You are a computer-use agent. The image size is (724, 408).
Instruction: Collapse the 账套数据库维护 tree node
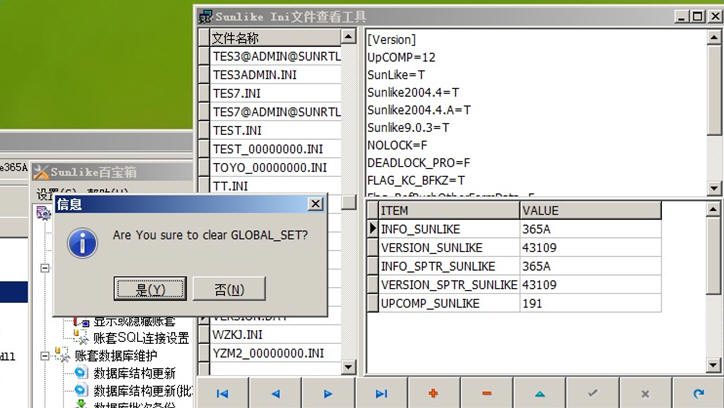45,356
